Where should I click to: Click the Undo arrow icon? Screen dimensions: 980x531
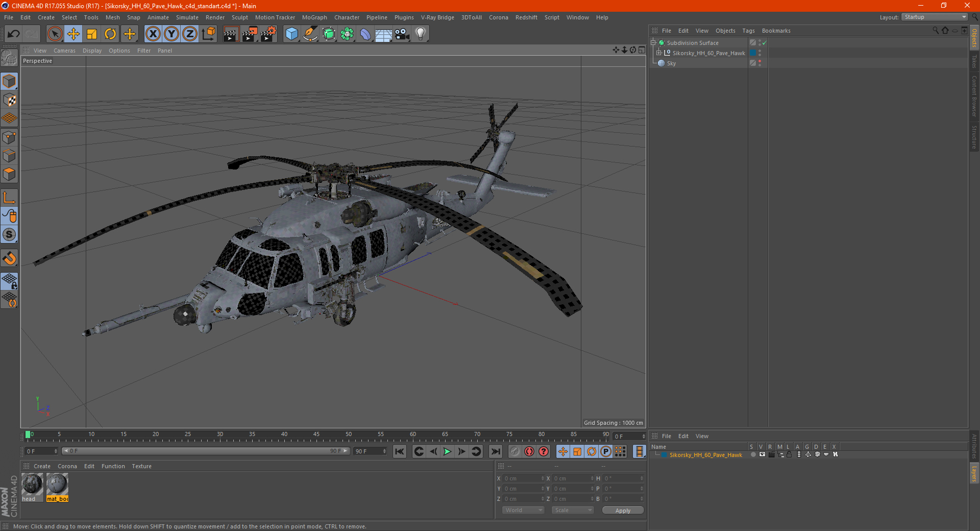pyautogui.click(x=14, y=34)
